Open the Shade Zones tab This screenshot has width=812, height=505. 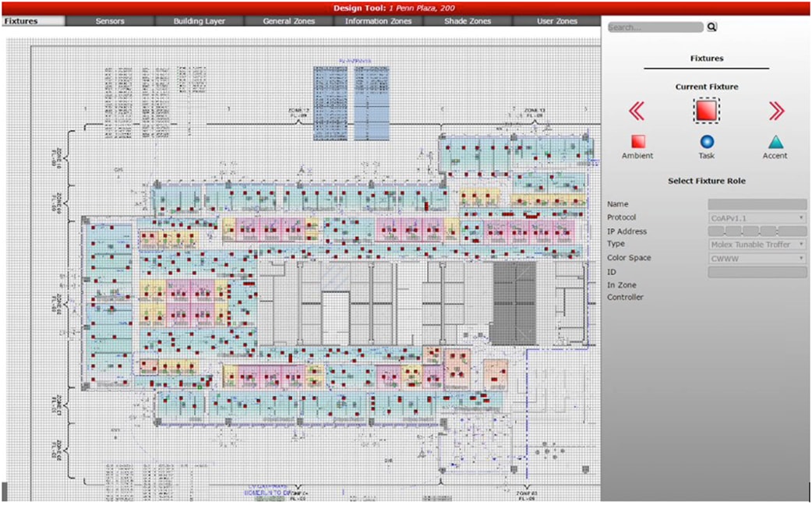click(x=468, y=21)
